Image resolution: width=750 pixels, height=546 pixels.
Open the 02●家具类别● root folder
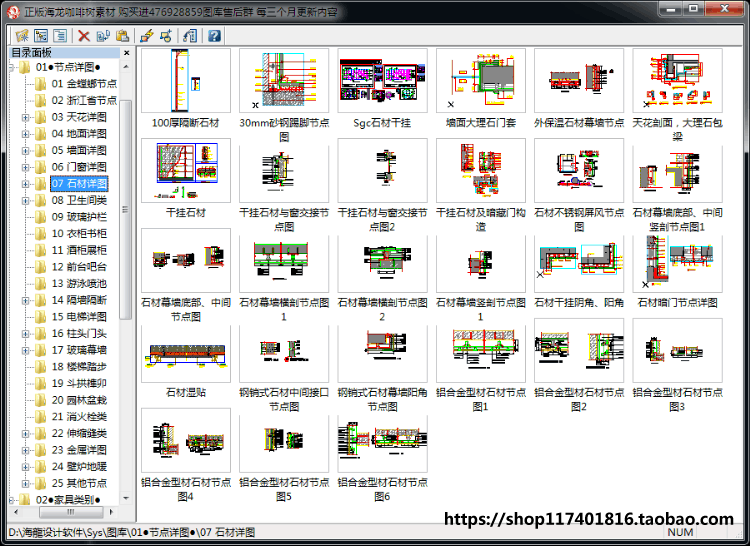(67, 500)
